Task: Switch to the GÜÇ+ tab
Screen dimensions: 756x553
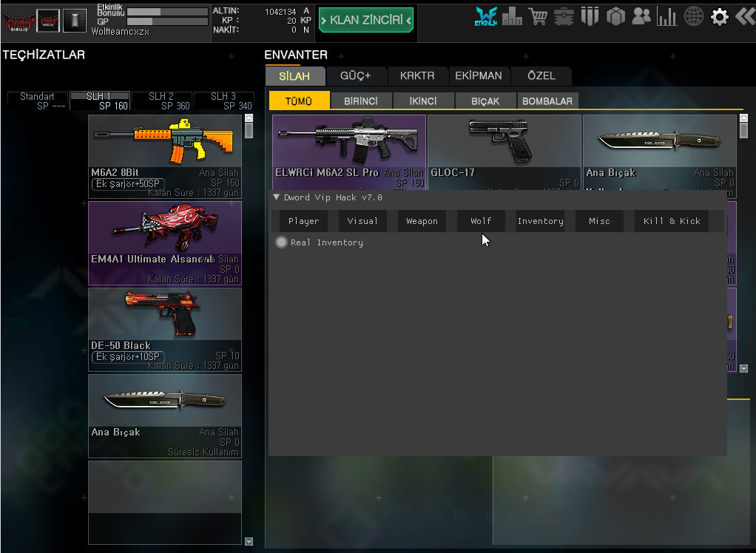Action: click(x=356, y=76)
